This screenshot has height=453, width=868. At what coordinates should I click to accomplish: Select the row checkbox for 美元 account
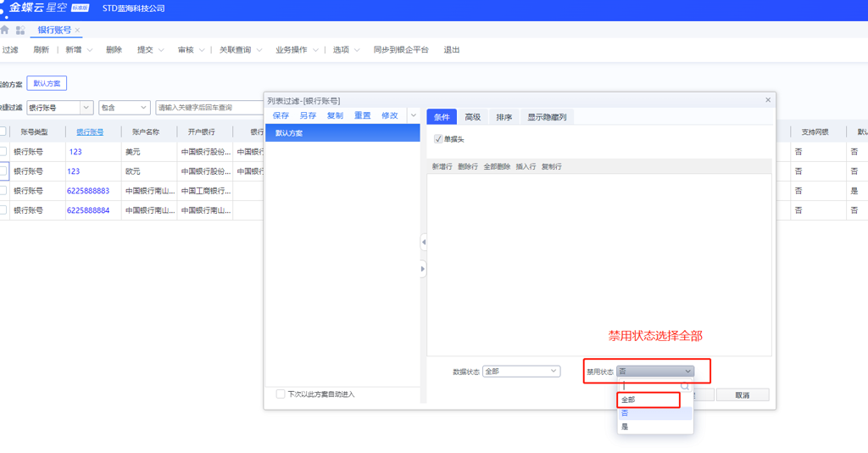click(3, 151)
